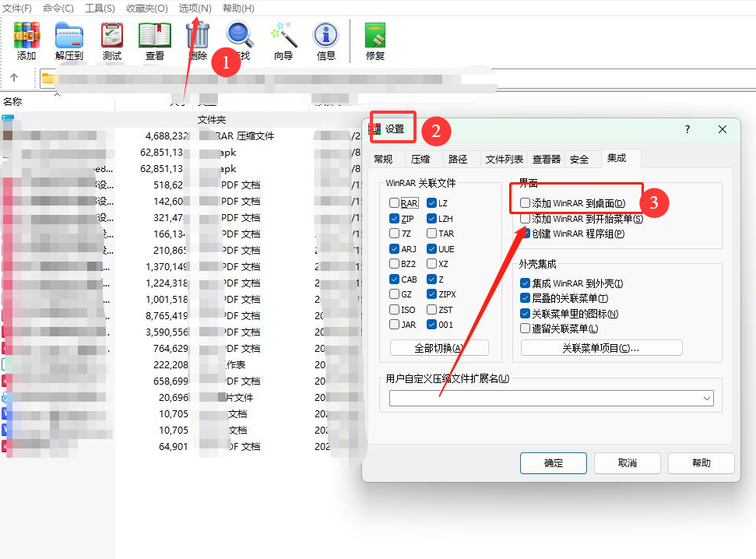This screenshot has width=756, height=559.
Task: Enable 添加 WinRAR 到桌面 checkbox
Action: [526, 203]
